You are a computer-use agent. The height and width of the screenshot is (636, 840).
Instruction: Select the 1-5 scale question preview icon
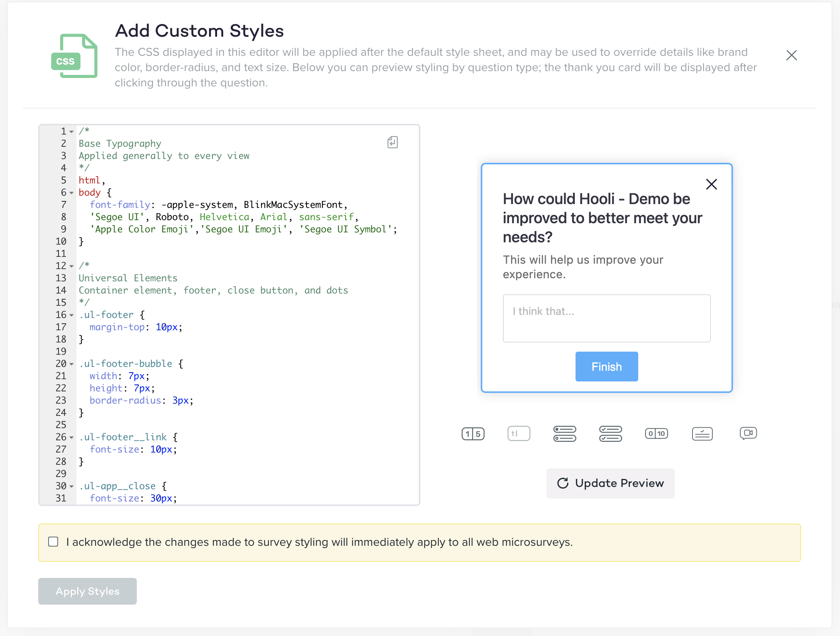coord(473,434)
